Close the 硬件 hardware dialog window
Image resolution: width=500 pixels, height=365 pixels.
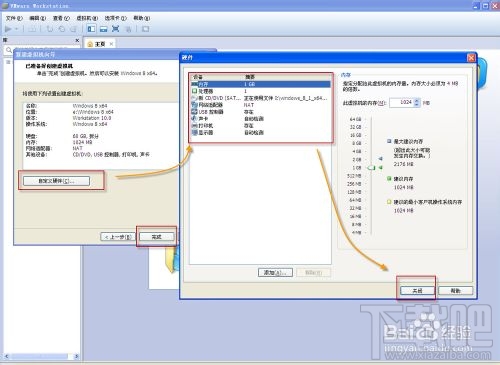click(x=471, y=58)
